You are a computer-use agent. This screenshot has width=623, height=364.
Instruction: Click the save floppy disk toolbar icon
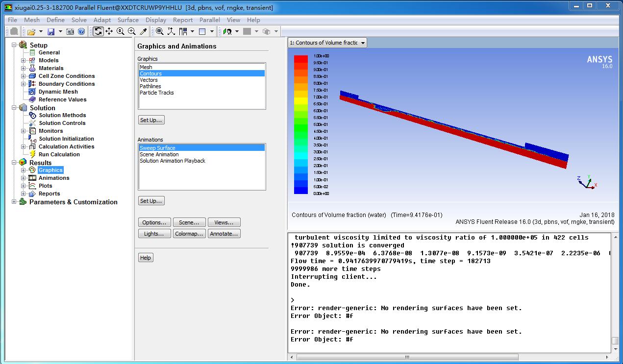[51, 31]
